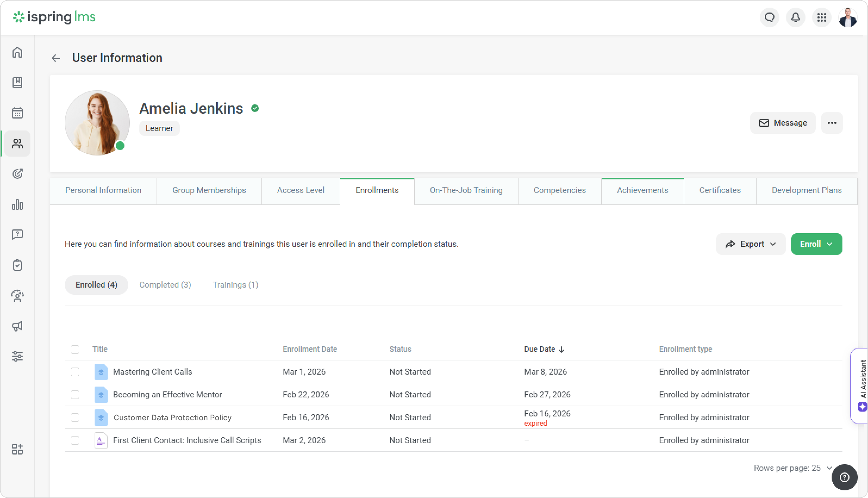Image resolution: width=868 pixels, height=498 pixels.
Task: Toggle the select-all checkbox in table header
Action: pos(75,349)
